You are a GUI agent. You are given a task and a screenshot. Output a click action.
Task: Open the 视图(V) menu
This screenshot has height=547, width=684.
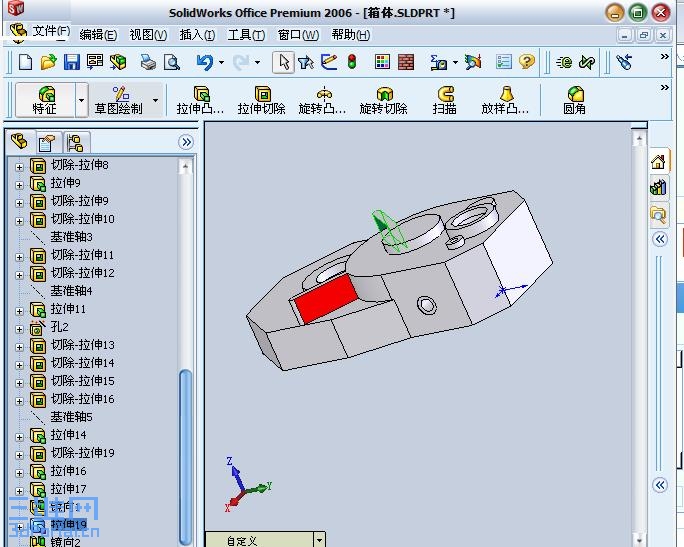click(x=148, y=34)
